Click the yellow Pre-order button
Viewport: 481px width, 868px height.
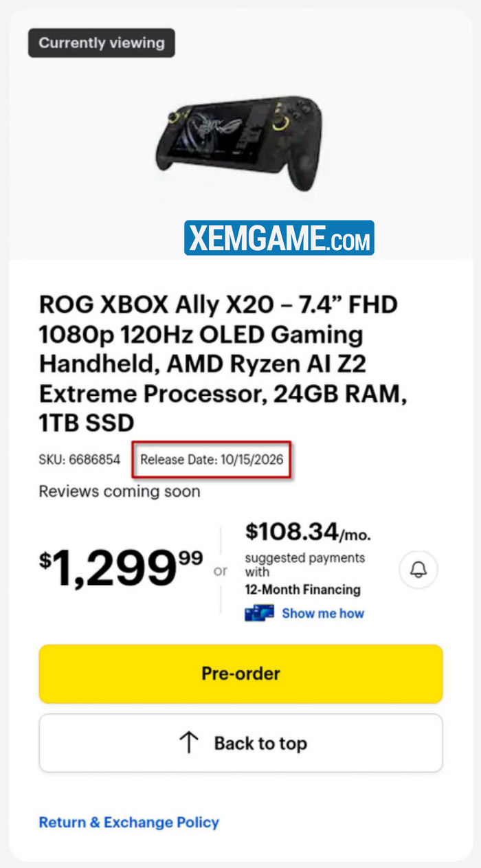click(240, 674)
